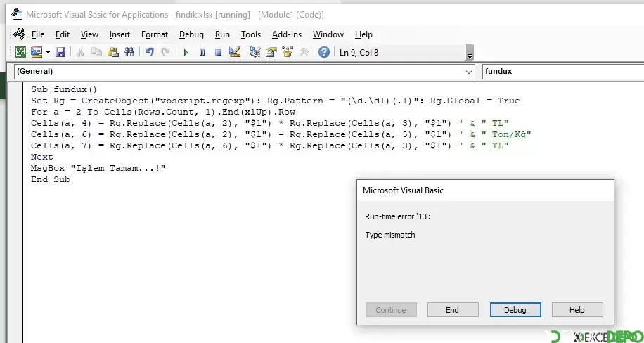644x343 pixels.
Task: Click the Toolbox hammer-wrench icon
Action: [304, 52]
